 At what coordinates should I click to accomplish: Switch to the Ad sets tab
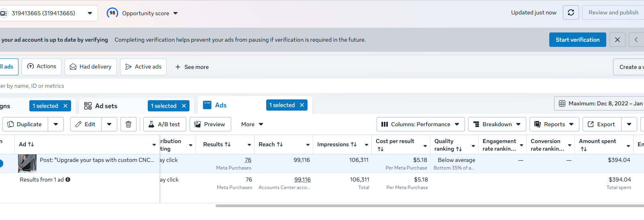(106, 106)
